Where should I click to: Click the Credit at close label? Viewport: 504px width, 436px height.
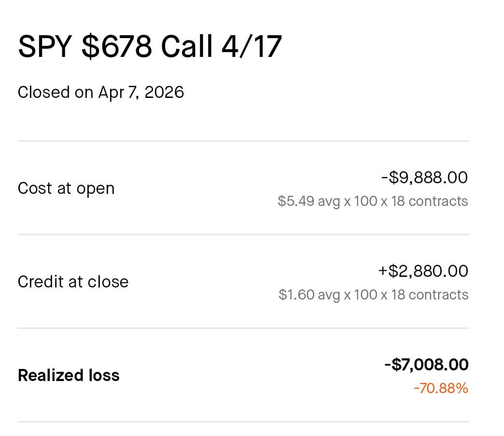pos(73,282)
